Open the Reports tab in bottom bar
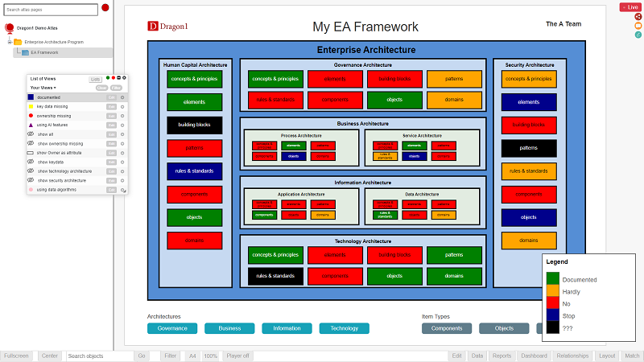 click(x=502, y=356)
